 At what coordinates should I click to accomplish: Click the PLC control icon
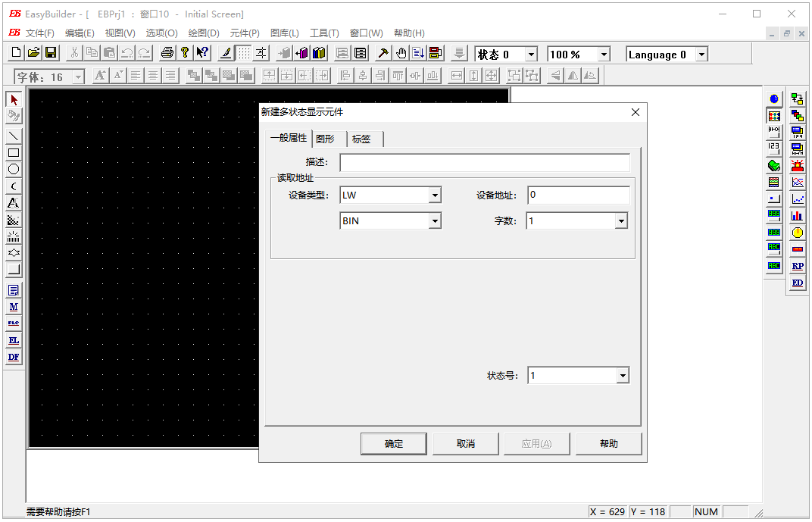click(x=14, y=324)
